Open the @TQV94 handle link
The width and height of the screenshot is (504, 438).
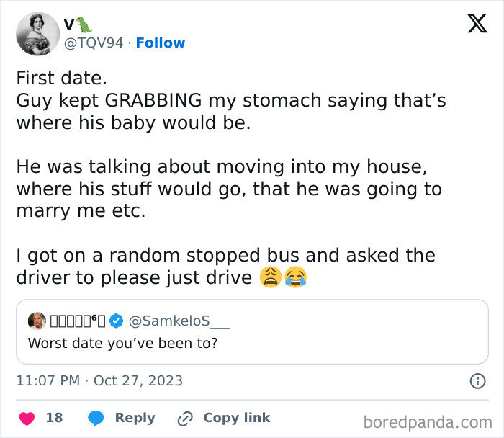[x=94, y=43]
